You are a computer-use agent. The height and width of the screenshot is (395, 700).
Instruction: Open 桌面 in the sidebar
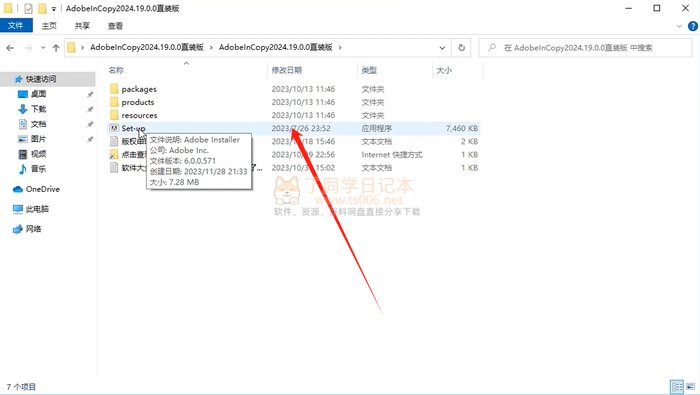click(38, 94)
